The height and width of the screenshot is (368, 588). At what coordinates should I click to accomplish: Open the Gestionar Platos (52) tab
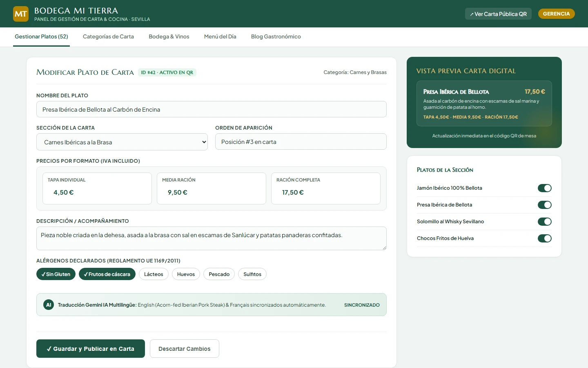41,37
